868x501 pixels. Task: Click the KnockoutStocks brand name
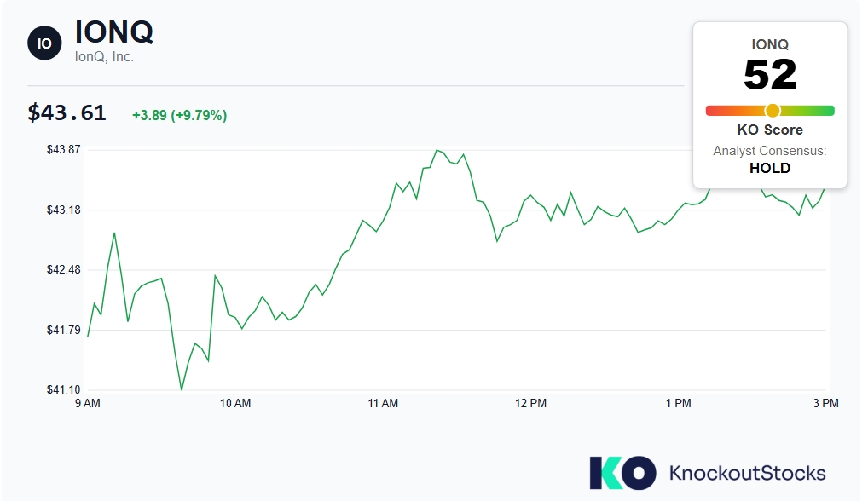click(747, 474)
